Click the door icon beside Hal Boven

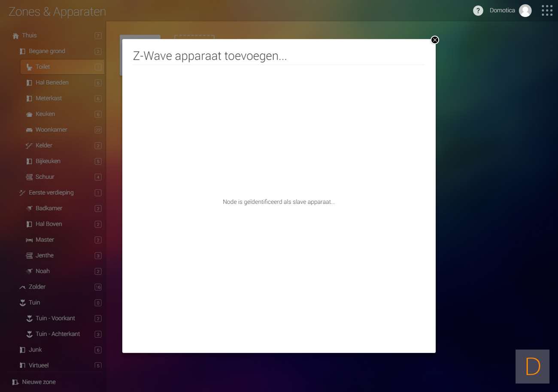(x=29, y=224)
